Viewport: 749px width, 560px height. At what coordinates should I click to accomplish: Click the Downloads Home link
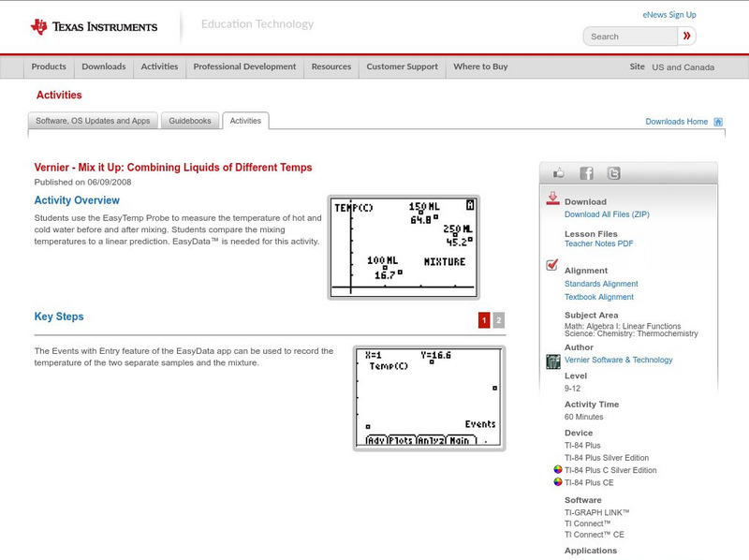676,122
